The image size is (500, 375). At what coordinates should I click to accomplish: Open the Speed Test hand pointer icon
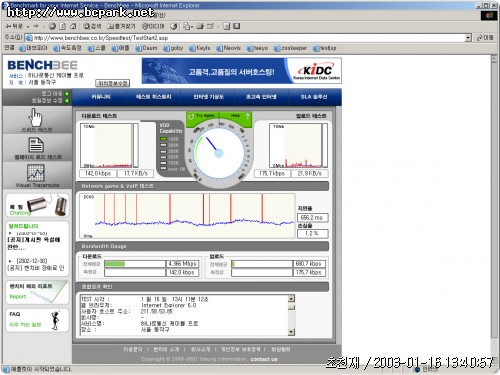pyautogui.click(x=36, y=117)
